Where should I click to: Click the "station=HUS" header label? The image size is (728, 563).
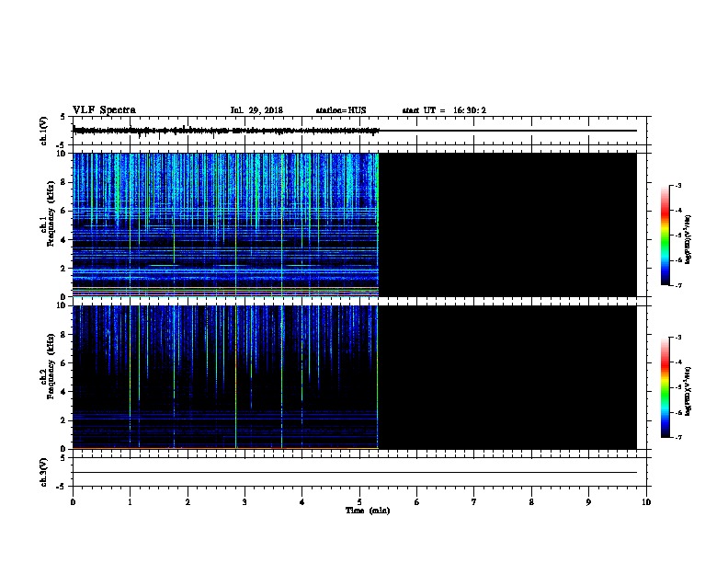click(x=341, y=110)
